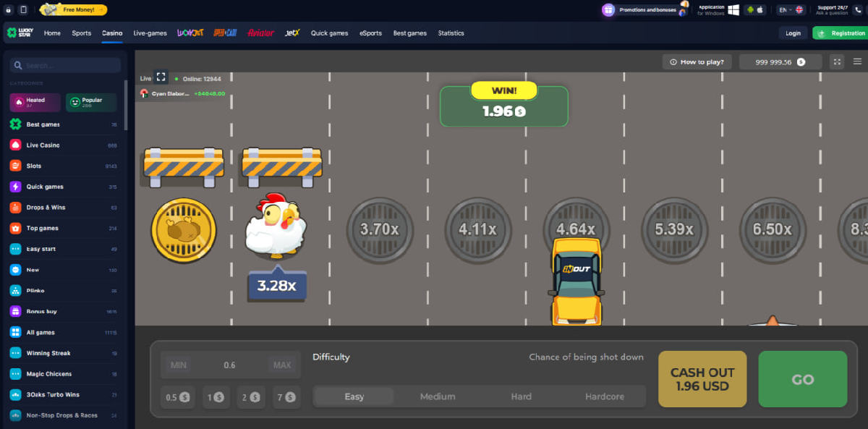Open Lucky Jet from the nav bar
This screenshot has width=868, height=429.
[x=192, y=33]
